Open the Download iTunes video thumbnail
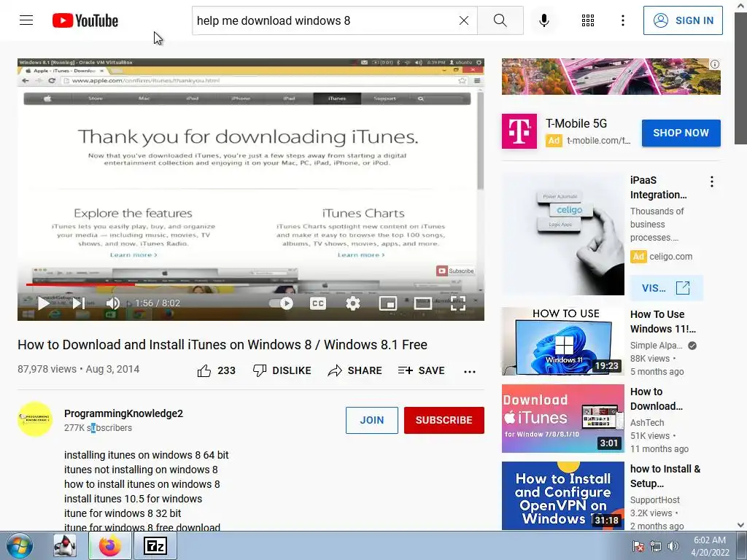This screenshot has width=747, height=560. click(562, 418)
